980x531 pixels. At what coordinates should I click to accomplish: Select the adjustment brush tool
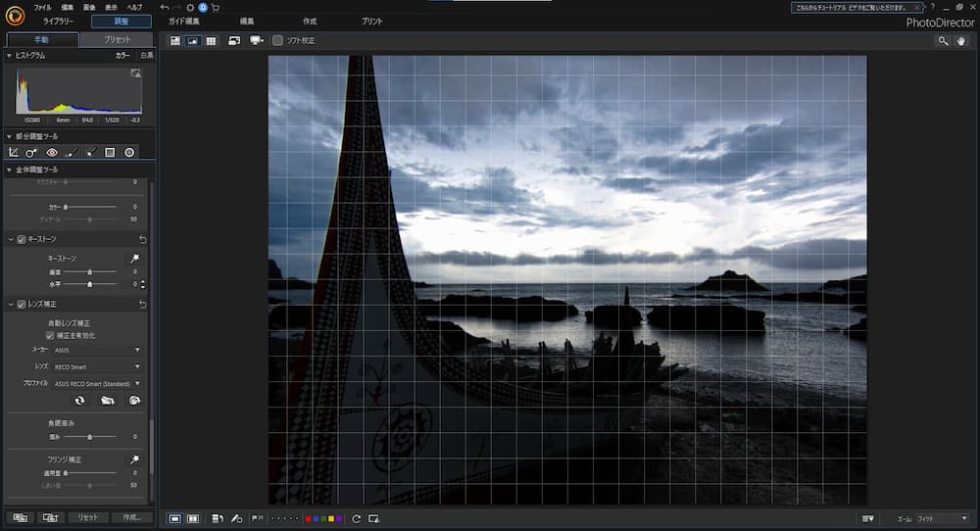(x=71, y=153)
